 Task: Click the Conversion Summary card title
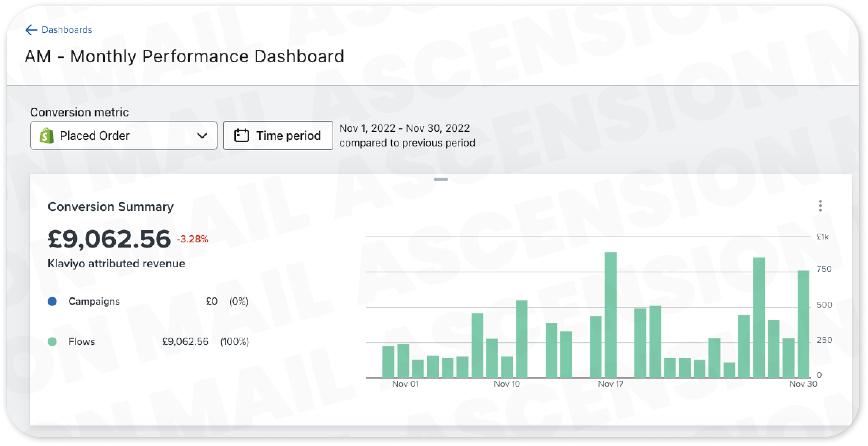coord(111,207)
